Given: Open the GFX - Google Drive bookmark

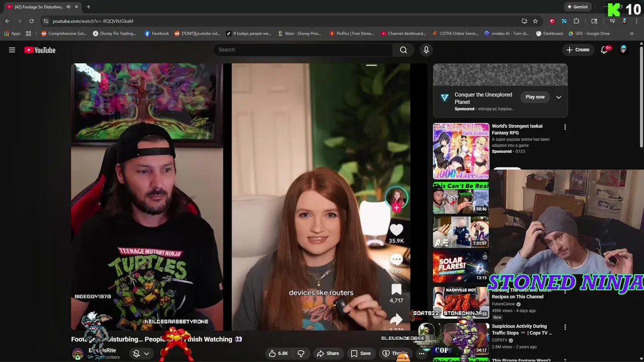Looking at the screenshot, I should tap(589, 34).
